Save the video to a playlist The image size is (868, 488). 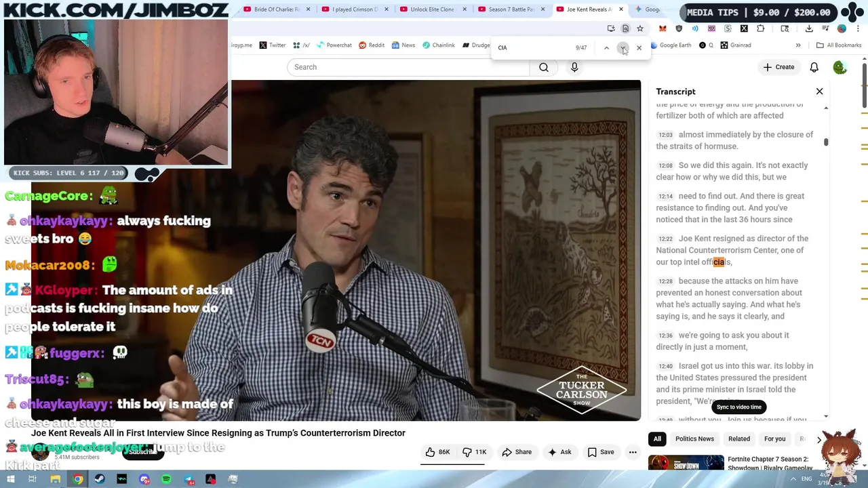(x=600, y=452)
